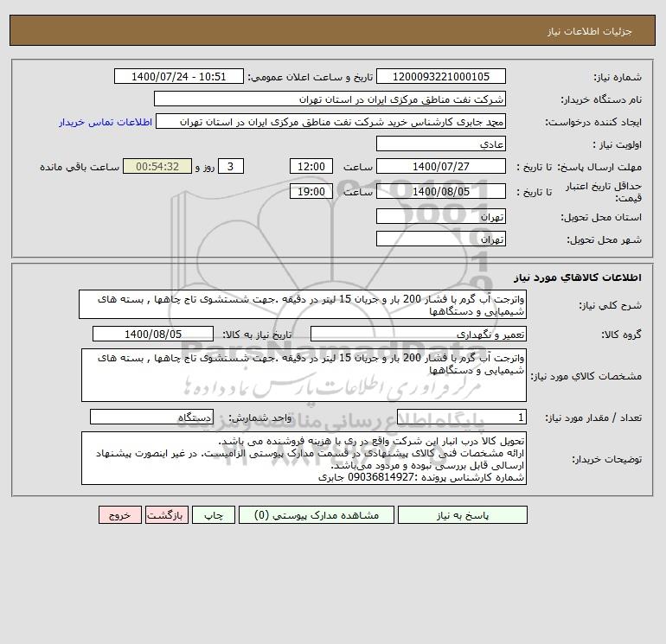The height and width of the screenshot is (644, 666).
Task: Click the خروج exit button
Action: click(x=119, y=515)
